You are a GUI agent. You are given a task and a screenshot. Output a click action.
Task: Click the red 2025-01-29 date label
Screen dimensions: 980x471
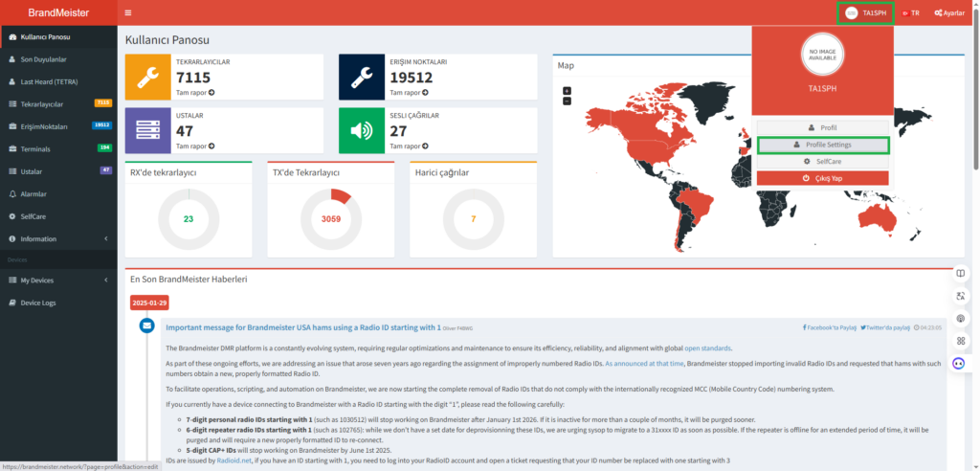point(149,303)
